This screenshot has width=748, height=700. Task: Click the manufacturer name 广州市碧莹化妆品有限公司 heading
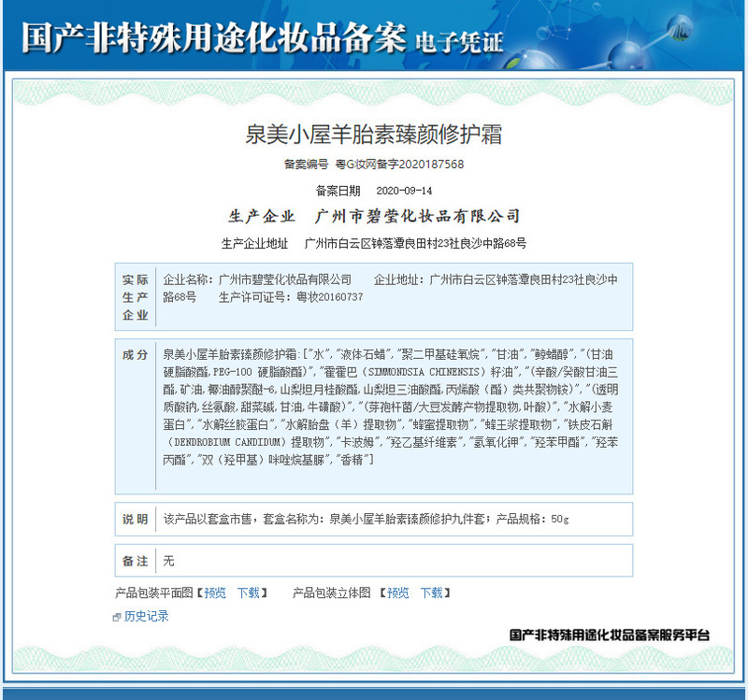(x=417, y=216)
